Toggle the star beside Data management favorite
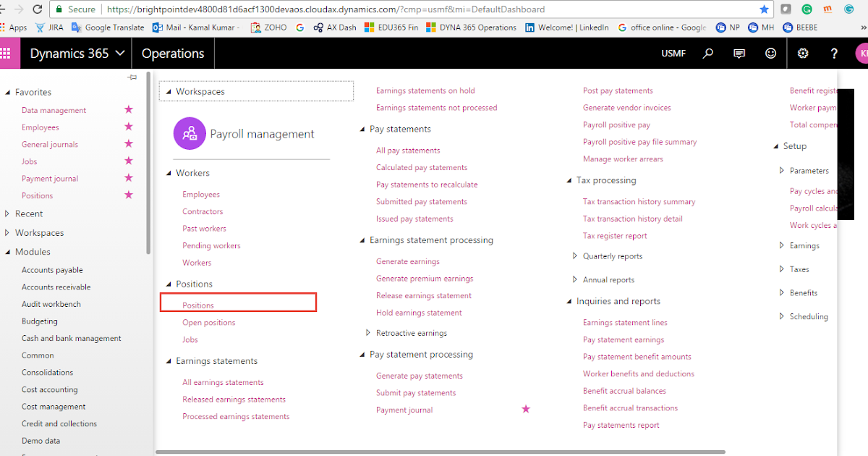Image resolution: width=868 pixels, height=456 pixels. click(128, 109)
